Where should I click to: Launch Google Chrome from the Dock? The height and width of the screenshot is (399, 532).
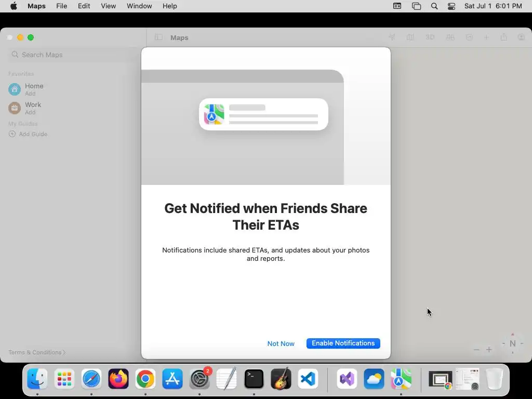145,379
